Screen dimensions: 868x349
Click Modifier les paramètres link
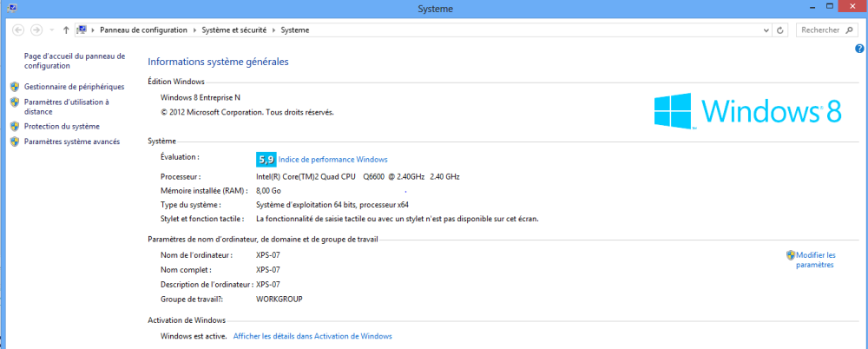(x=815, y=260)
